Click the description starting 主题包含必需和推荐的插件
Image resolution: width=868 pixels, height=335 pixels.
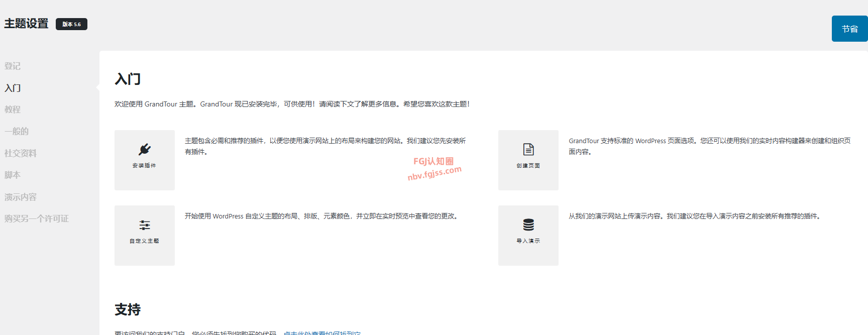click(325, 146)
